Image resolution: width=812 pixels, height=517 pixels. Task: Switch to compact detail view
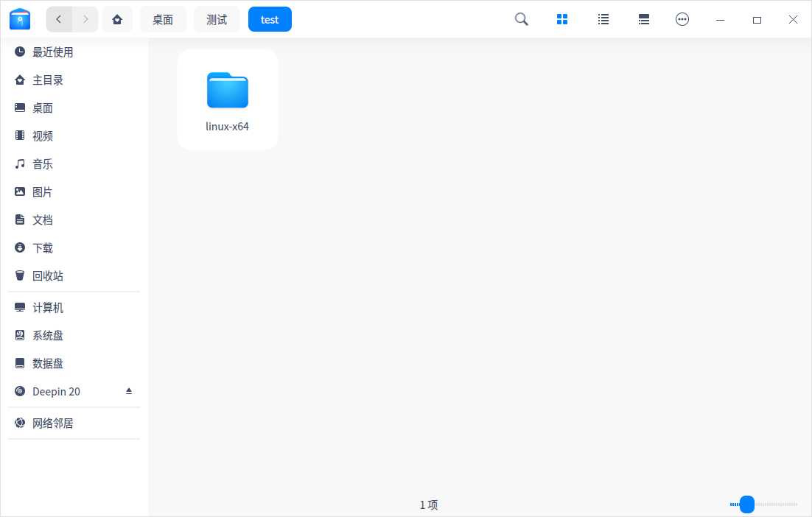[x=644, y=19]
